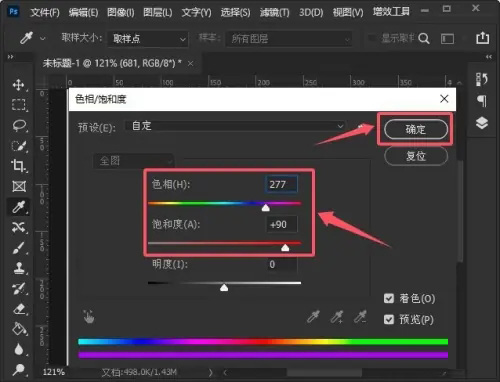Select the Dodge tool
This screenshot has width=500, height=382.
(19, 369)
